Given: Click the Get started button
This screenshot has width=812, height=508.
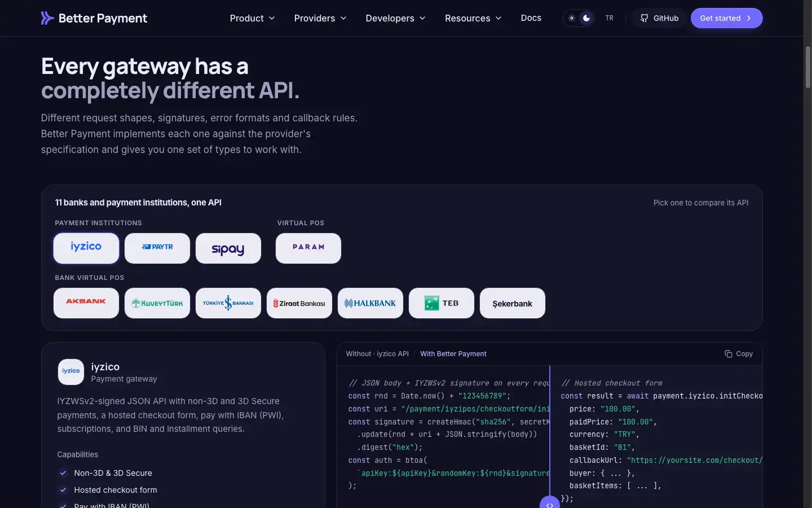Looking at the screenshot, I should coord(726,18).
